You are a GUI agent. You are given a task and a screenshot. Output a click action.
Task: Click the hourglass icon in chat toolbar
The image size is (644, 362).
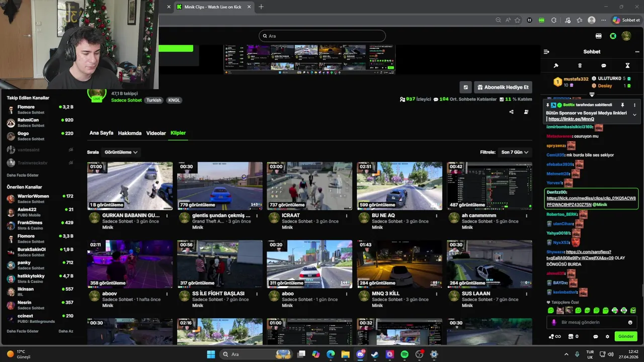(x=627, y=65)
